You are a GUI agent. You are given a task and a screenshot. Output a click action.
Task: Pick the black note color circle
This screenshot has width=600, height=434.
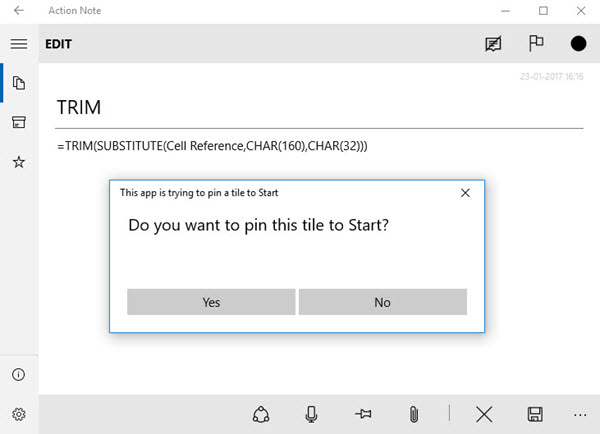click(578, 44)
